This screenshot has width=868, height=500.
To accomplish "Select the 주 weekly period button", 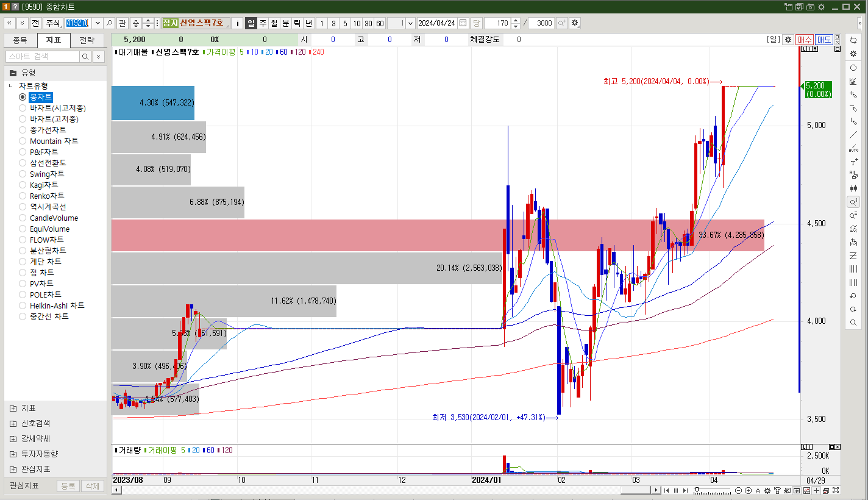I will (263, 23).
